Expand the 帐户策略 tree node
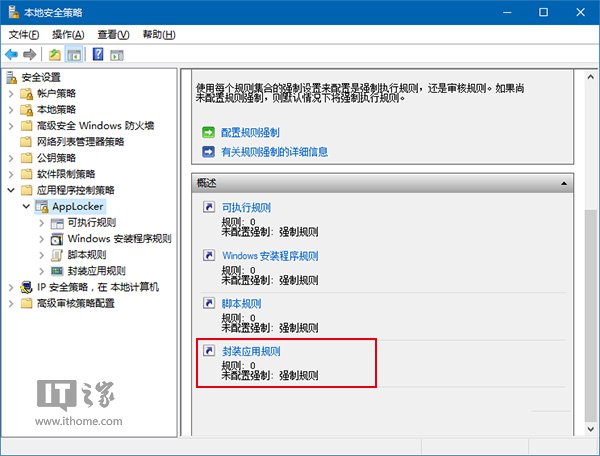This screenshot has width=600, height=456. 11,94
